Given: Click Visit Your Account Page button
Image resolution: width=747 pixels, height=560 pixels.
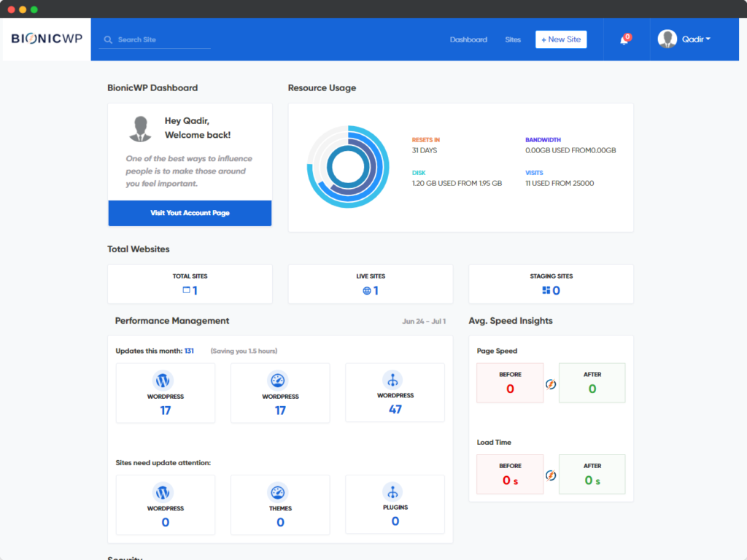Looking at the screenshot, I should tap(190, 213).
